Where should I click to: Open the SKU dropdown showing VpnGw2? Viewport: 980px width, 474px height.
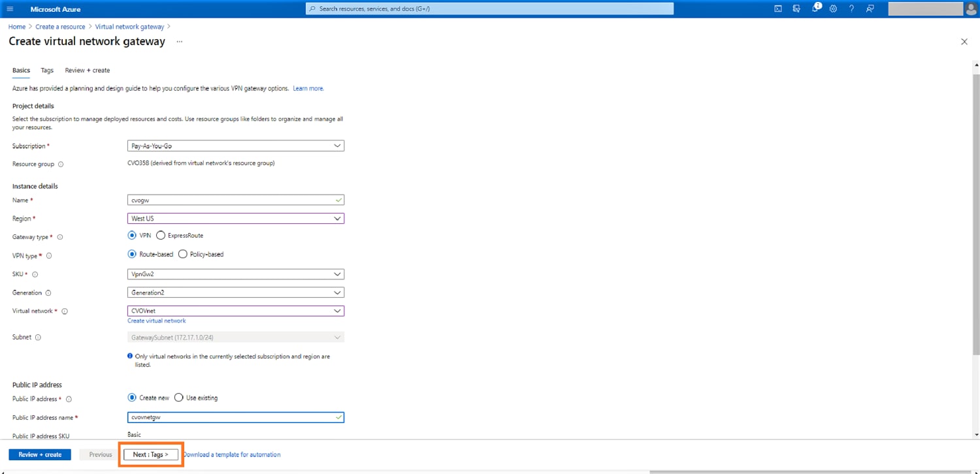(x=235, y=274)
